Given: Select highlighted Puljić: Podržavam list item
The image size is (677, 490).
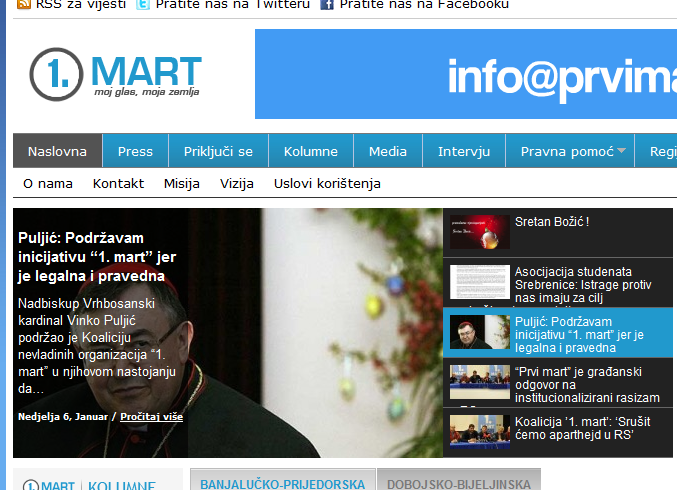Looking at the screenshot, I should click(x=558, y=332).
